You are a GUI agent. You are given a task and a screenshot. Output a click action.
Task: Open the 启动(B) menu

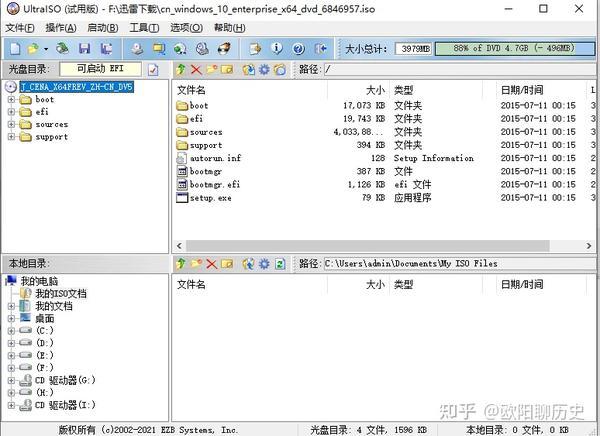tap(103, 28)
